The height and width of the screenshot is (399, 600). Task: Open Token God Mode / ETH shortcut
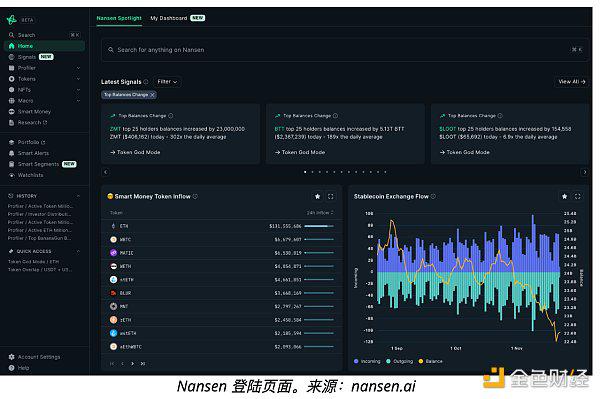[34, 262]
